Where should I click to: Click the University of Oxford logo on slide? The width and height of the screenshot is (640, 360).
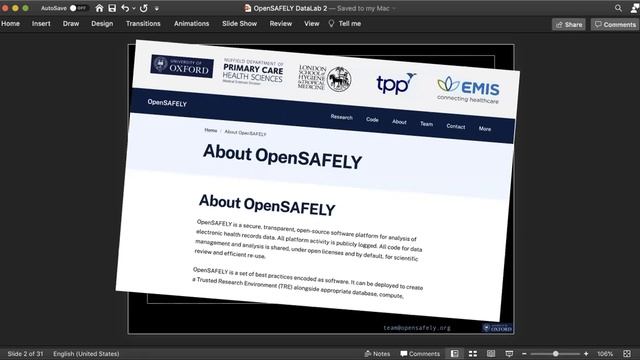click(182, 66)
